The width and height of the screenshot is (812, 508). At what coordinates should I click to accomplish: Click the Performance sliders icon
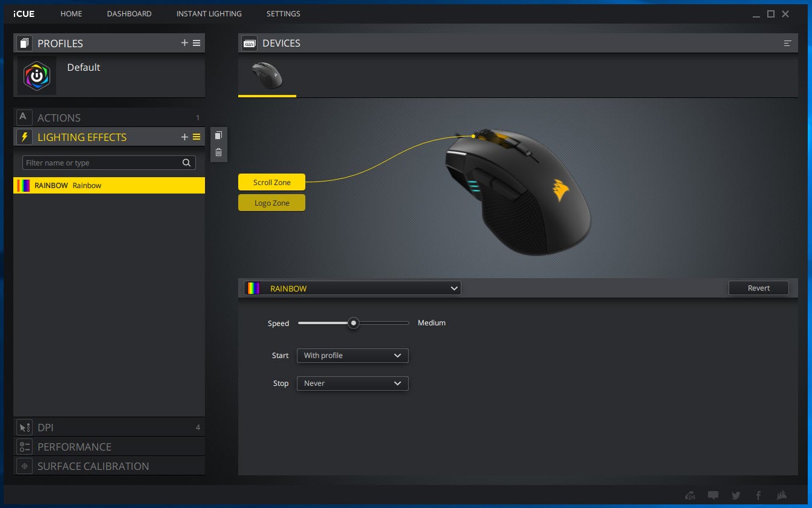click(24, 446)
